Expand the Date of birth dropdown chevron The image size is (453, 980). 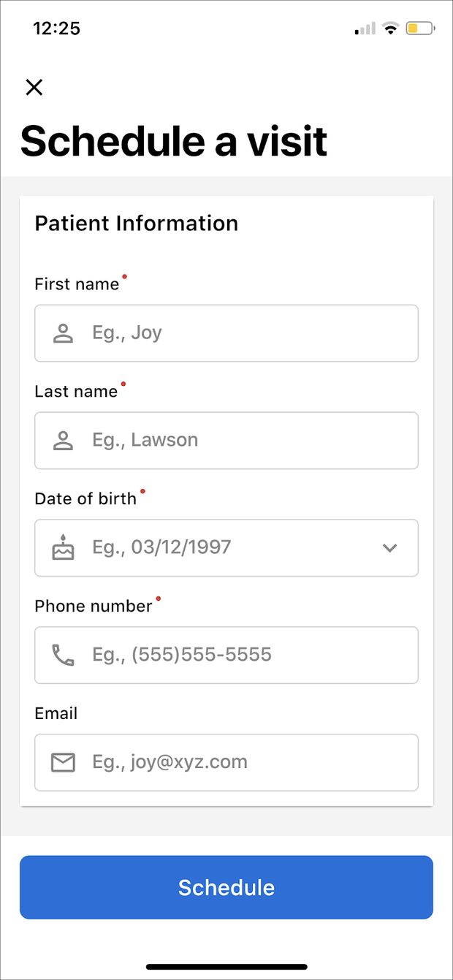coord(390,548)
